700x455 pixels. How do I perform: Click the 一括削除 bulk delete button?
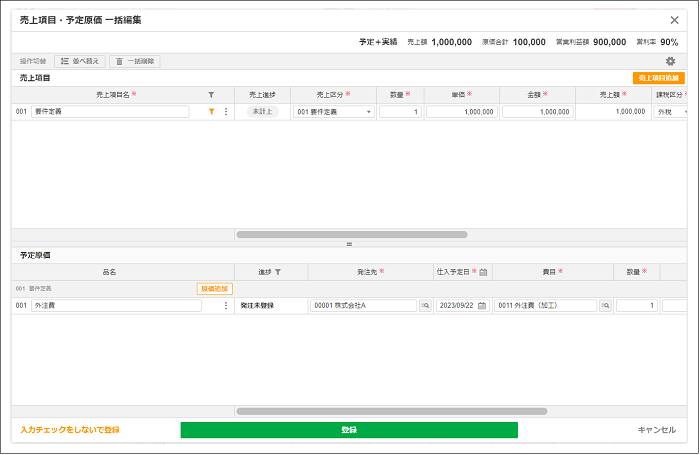(135, 61)
